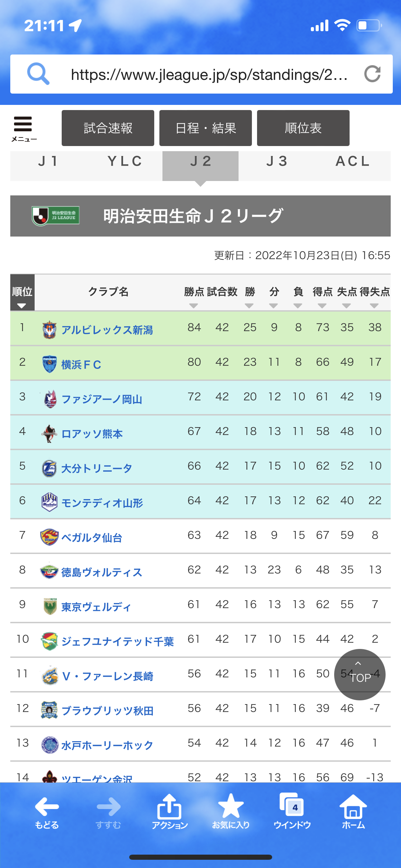This screenshot has width=401, height=868.
Task: Sort table by 勝点 arrow
Action: 194,306
